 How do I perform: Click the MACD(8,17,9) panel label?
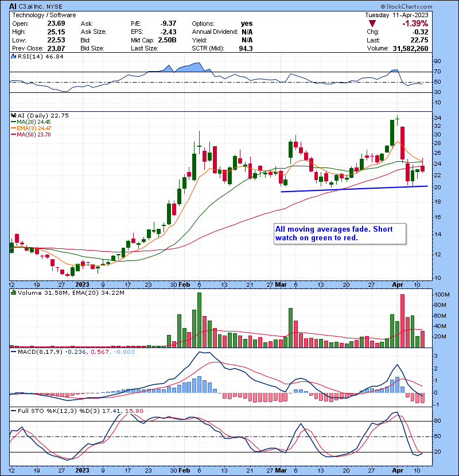(40, 352)
